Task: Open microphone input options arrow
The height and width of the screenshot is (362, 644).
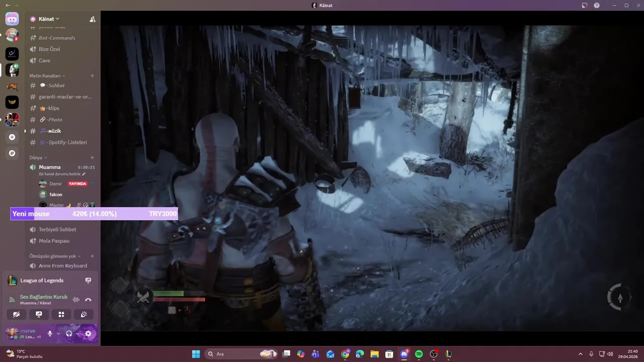Action: pyautogui.click(x=58, y=333)
